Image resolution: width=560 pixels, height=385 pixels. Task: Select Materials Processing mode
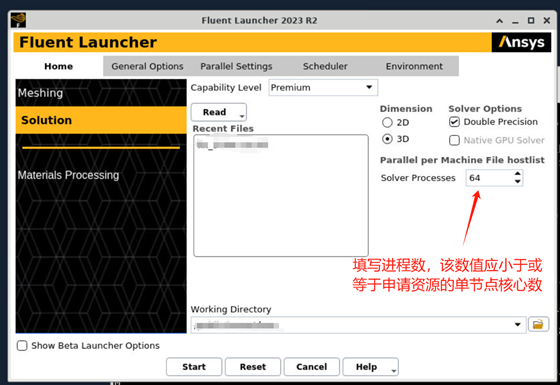point(101,175)
